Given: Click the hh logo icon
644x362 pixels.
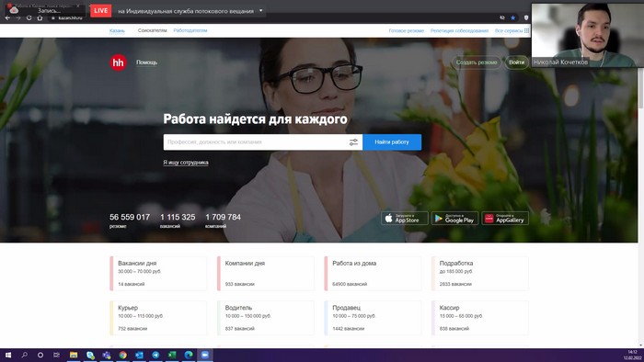Looking at the screenshot, I should click(x=119, y=62).
